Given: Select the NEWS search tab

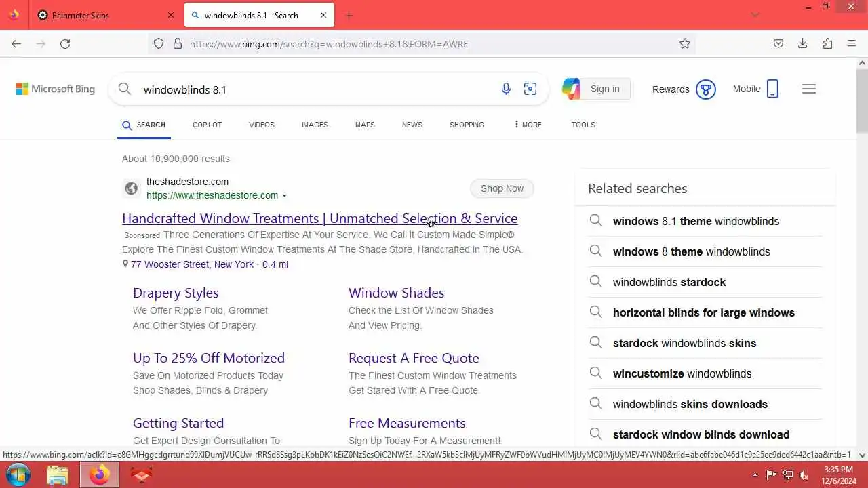Looking at the screenshot, I should [412, 125].
